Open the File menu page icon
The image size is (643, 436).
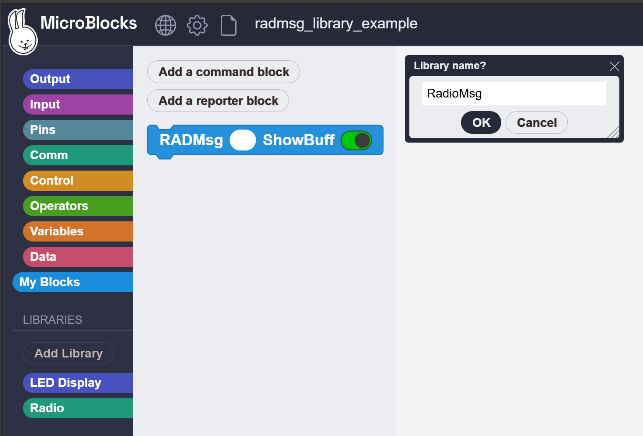(229, 24)
